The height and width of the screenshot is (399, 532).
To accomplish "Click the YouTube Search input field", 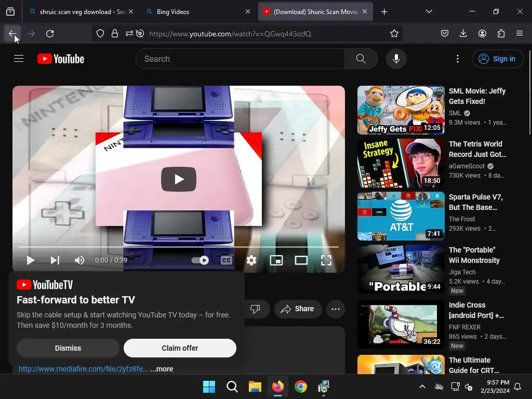I will coord(240,59).
